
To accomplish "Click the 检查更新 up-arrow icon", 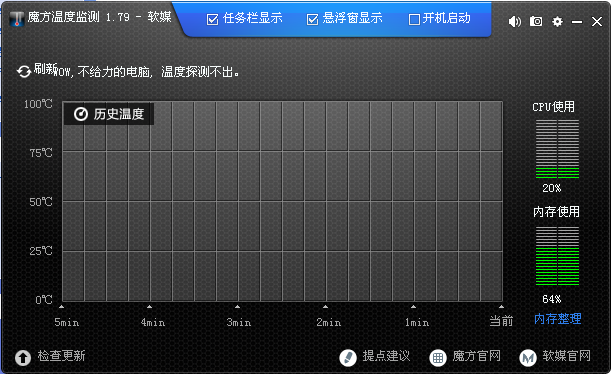I will coord(23,358).
